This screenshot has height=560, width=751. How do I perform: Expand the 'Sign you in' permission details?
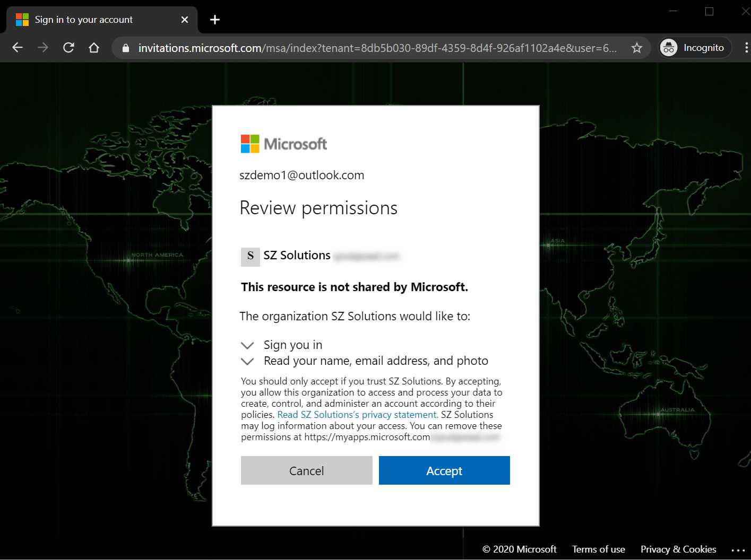(x=247, y=345)
